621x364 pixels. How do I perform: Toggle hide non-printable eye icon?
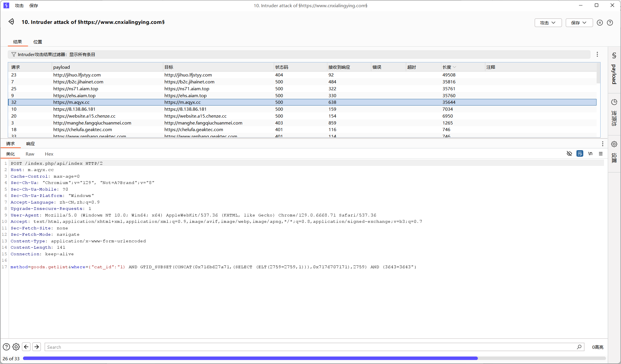point(569,154)
